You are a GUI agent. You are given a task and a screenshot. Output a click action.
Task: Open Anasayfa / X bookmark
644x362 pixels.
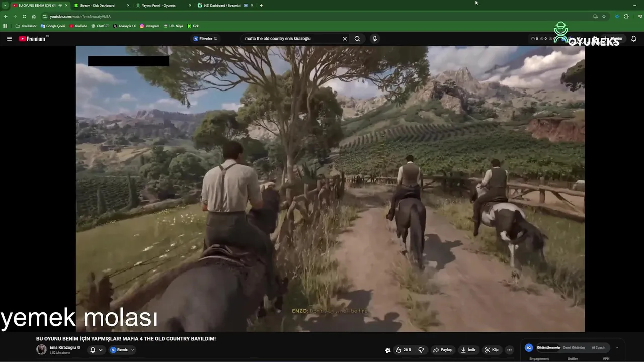tap(124, 26)
